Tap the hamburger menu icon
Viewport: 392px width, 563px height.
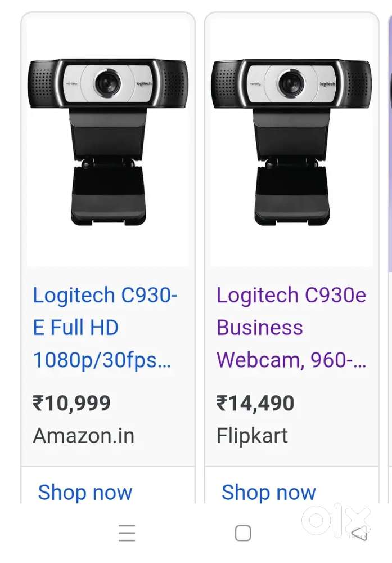(127, 533)
